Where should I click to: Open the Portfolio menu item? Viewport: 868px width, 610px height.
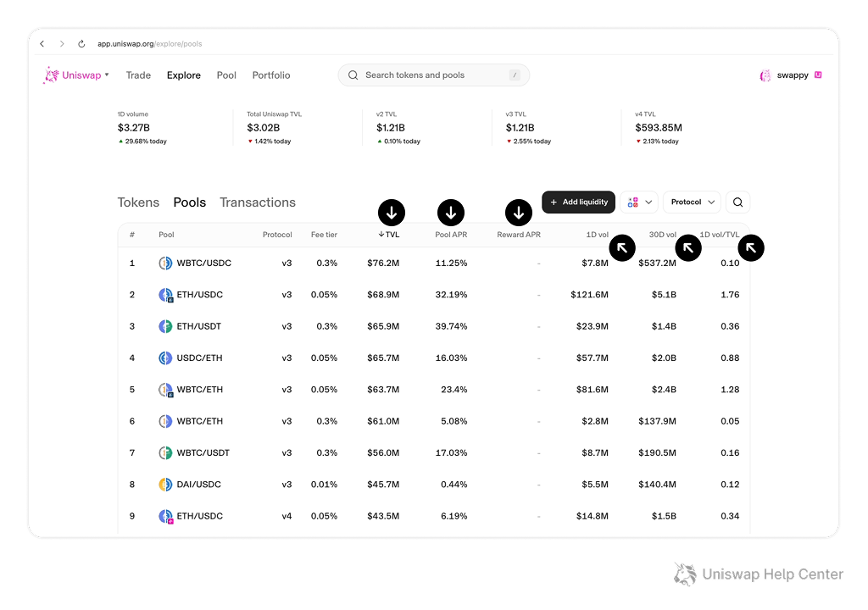(x=271, y=75)
